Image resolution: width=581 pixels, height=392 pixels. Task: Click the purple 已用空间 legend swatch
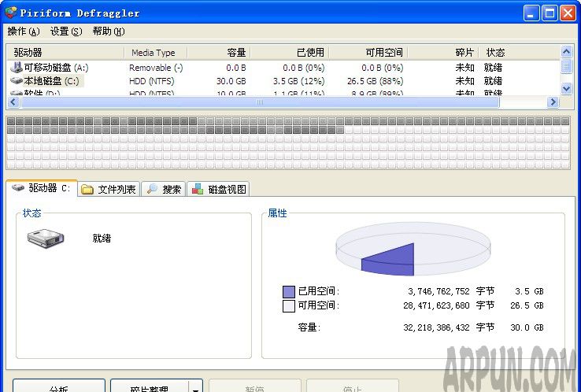point(289,291)
